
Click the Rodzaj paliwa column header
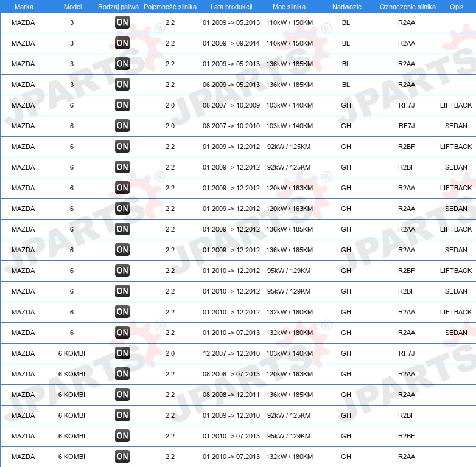pyautogui.click(x=118, y=7)
